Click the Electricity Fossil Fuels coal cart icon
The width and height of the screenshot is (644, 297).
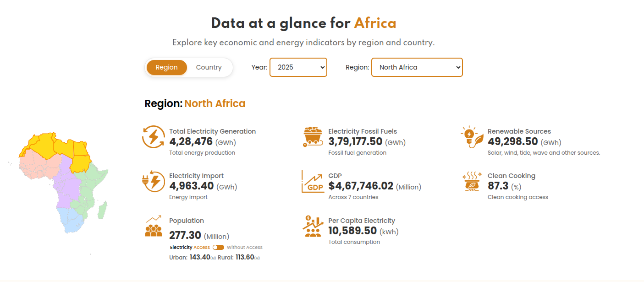pyautogui.click(x=313, y=137)
